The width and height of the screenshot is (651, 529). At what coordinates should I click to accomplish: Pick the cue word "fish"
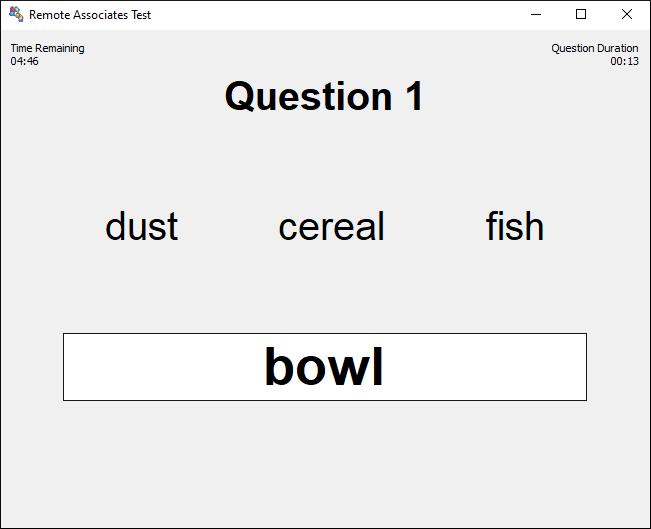515,227
